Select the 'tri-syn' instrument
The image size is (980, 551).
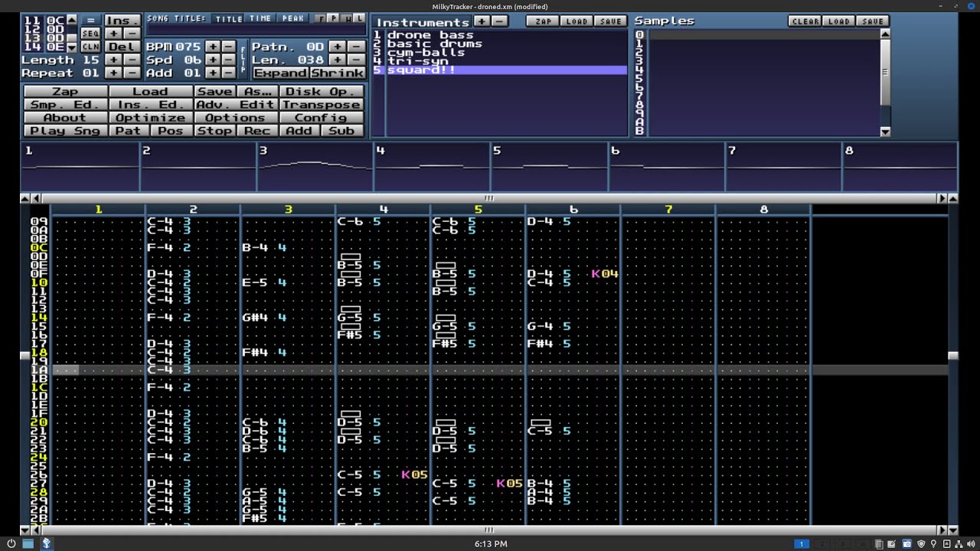506,61
